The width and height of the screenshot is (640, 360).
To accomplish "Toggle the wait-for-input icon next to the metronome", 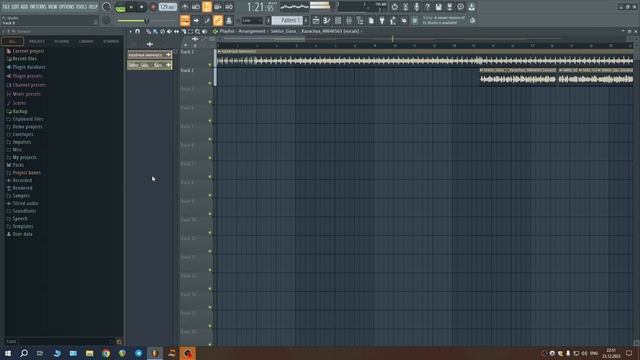I will click(x=196, y=7).
